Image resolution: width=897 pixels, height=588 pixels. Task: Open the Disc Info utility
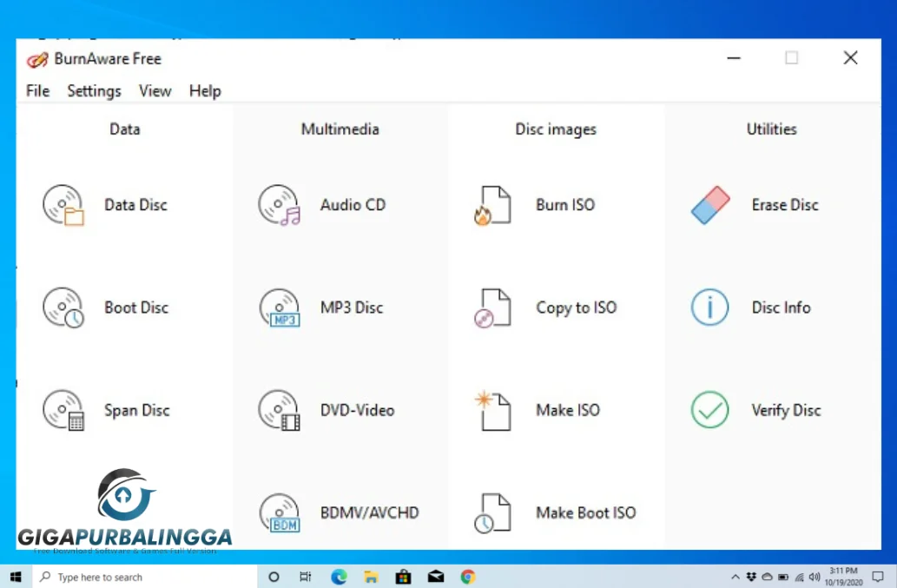pyautogui.click(x=755, y=307)
